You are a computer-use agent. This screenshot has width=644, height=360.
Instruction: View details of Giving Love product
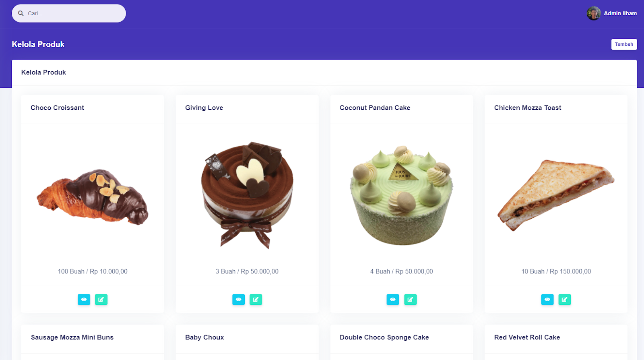tap(238, 300)
